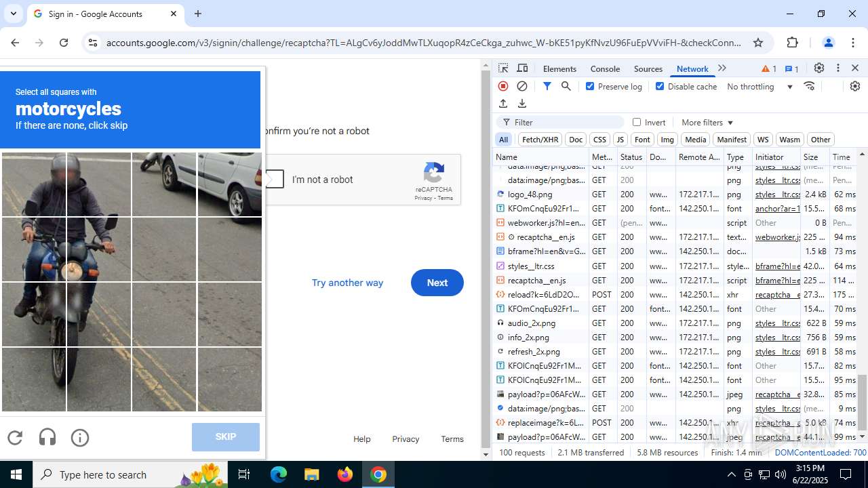The width and height of the screenshot is (868, 488).
Task: Filter requests by JS type
Action: coord(620,140)
